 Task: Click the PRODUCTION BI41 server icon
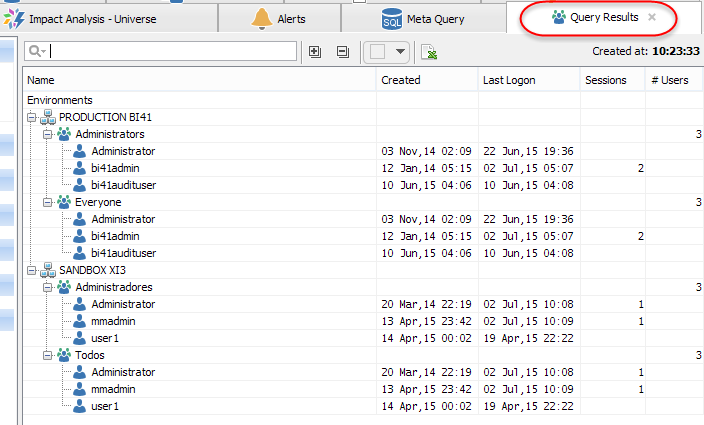pyautogui.click(x=48, y=117)
